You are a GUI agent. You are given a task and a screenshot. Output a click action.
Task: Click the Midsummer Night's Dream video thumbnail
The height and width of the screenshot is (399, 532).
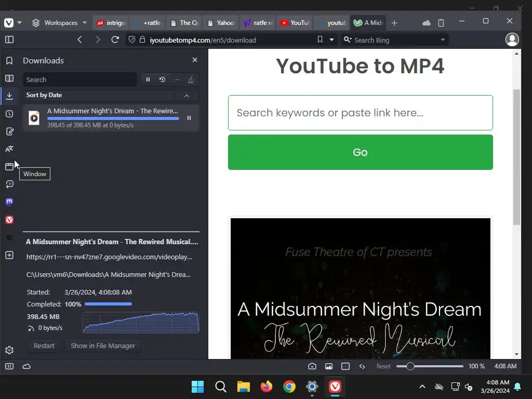pos(361,288)
